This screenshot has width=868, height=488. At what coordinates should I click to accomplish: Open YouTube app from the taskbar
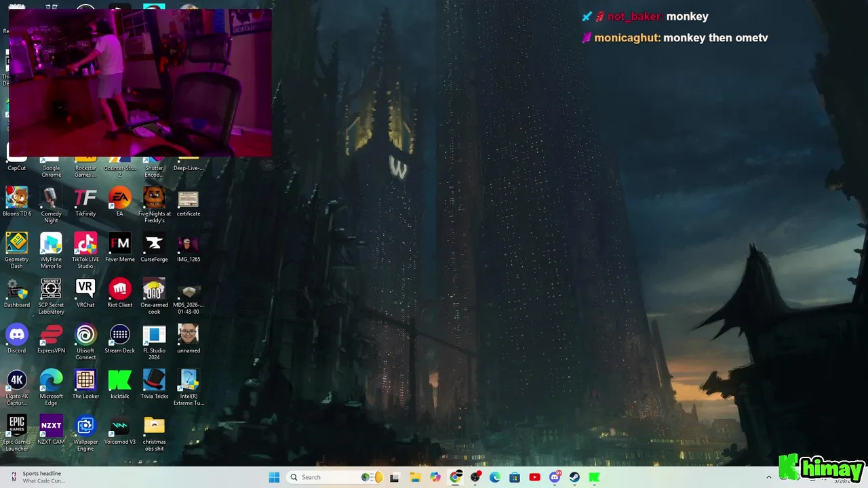534,477
